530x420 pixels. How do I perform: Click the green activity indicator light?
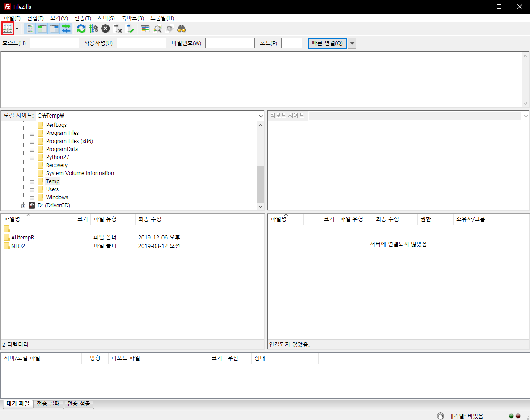click(x=511, y=416)
